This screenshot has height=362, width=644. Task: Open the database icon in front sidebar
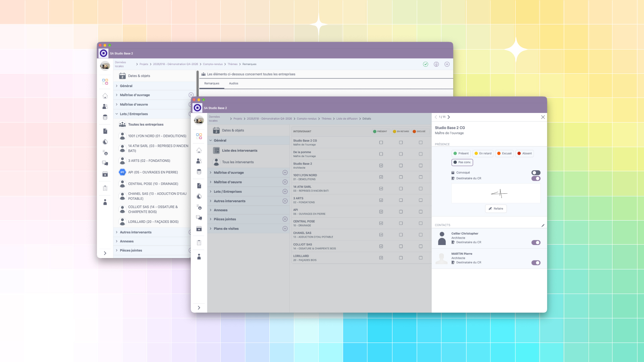pyautogui.click(x=199, y=172)
